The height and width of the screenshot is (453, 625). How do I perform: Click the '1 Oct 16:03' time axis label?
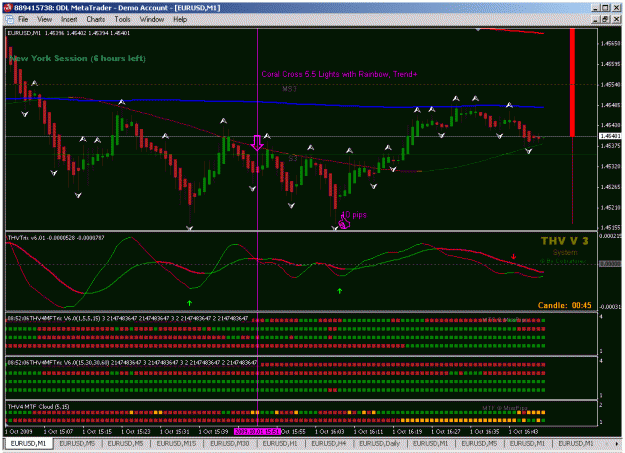[330, 431]
